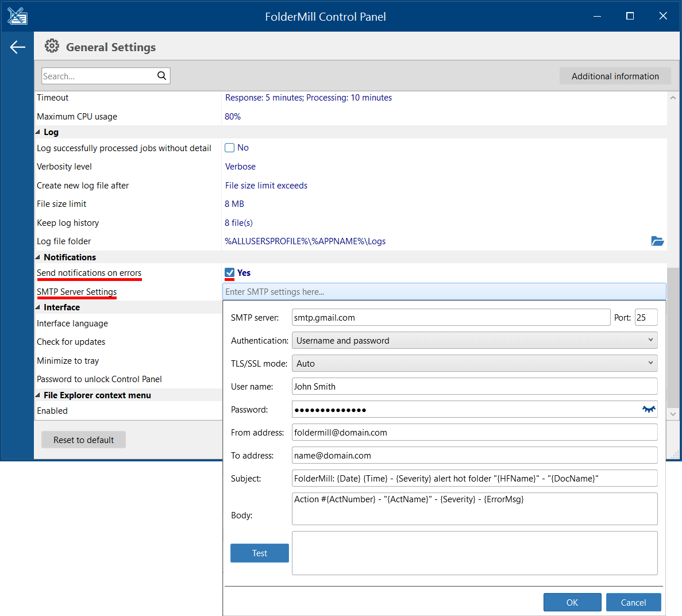This screenshot has height=616, width=682.
Task: Click 'Enter SMTP settings here...' field
Action: pos(444,291)
